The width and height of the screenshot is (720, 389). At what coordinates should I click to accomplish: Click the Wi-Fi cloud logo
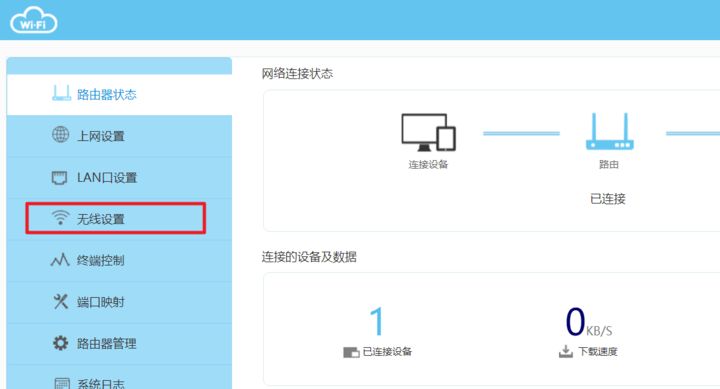(x=34, y=20)
